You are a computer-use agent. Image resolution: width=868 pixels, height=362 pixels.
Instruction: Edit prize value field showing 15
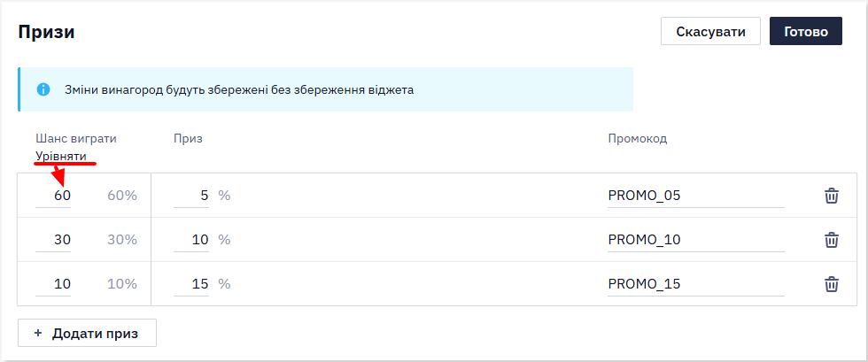click(191, 284)
